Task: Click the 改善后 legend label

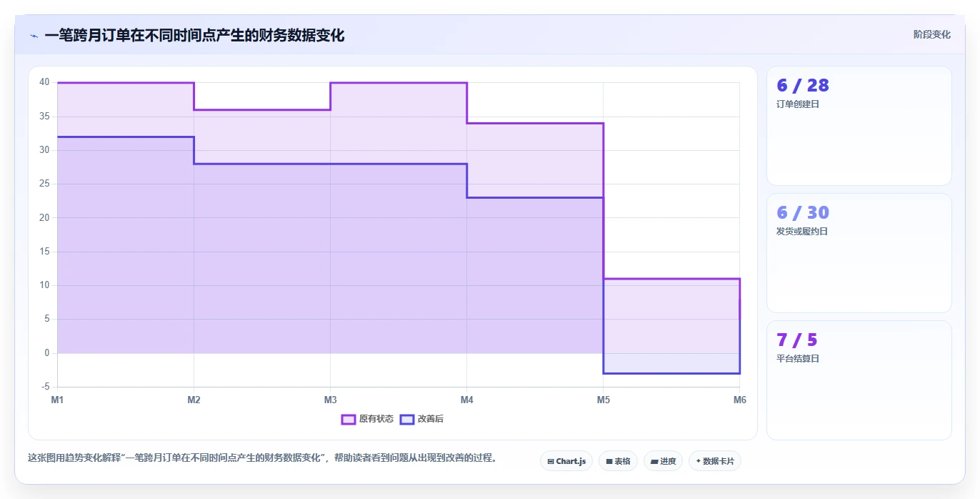Action: pyautogui.click(x=431, y=419)
